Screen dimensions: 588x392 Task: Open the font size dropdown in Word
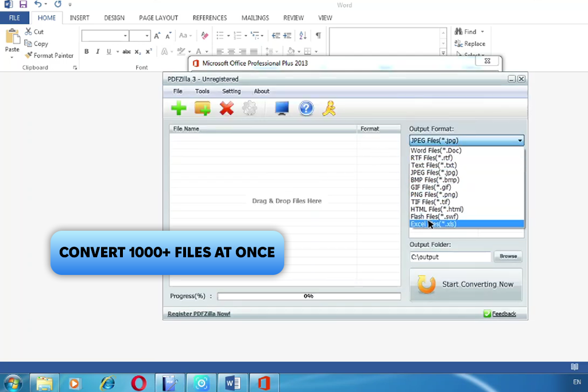coord(147,36)
